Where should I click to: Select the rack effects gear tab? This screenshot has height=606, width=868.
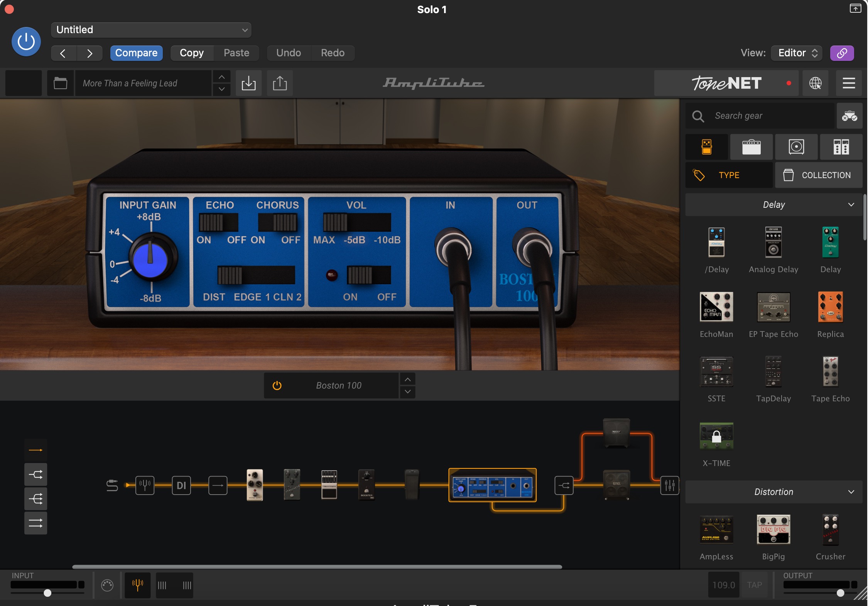(841, 147)
